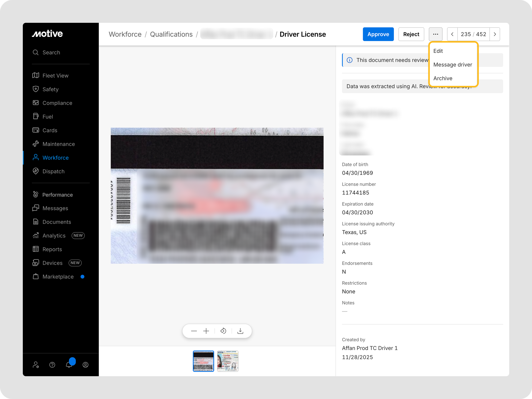Zoom in with plus icon

206,331
